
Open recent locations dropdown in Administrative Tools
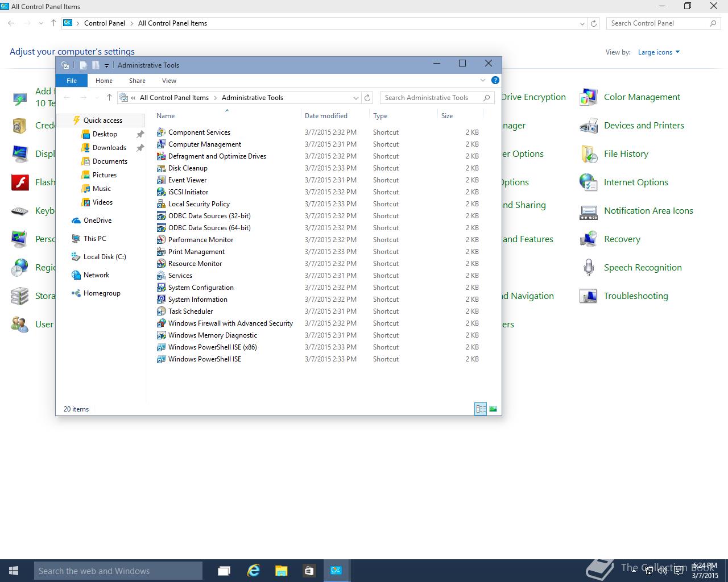pyautogui.click(x=97, y=98)
